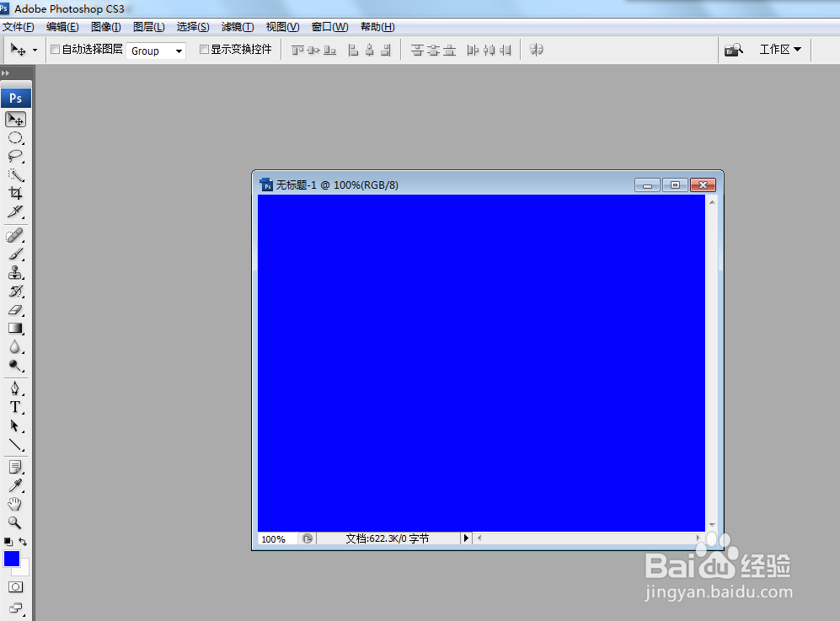The image size is (840, 621).
Task: Select the Crop tool
Action: (x=15, y=193)
